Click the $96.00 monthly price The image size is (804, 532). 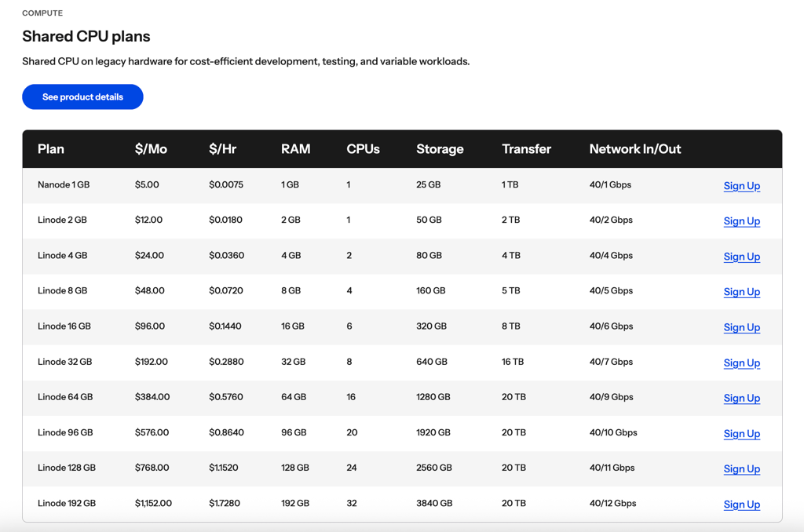150,326
